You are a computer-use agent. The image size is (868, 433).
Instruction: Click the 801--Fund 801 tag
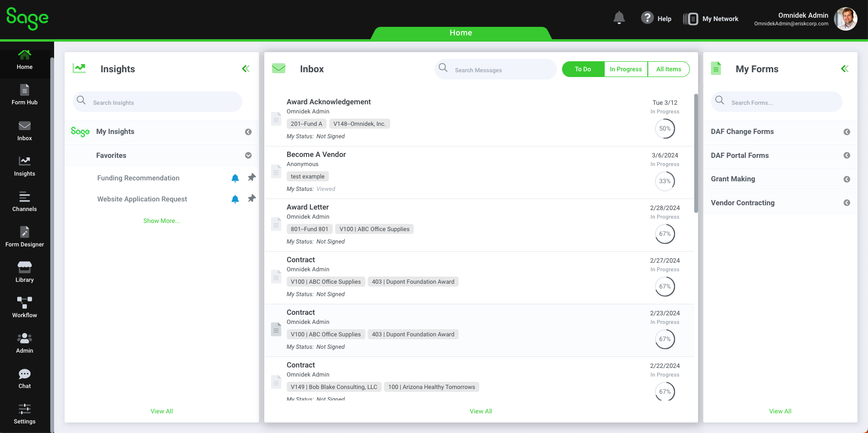[x=310, y=229]
